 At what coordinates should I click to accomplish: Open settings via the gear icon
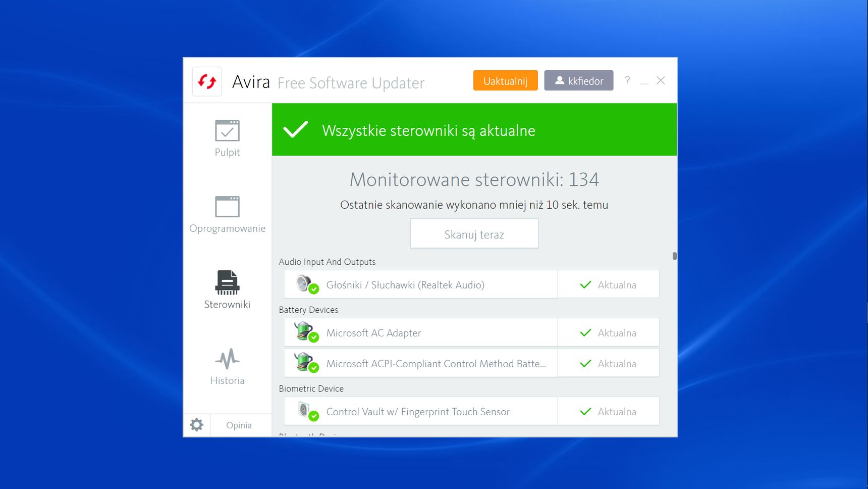pos(197,425)
